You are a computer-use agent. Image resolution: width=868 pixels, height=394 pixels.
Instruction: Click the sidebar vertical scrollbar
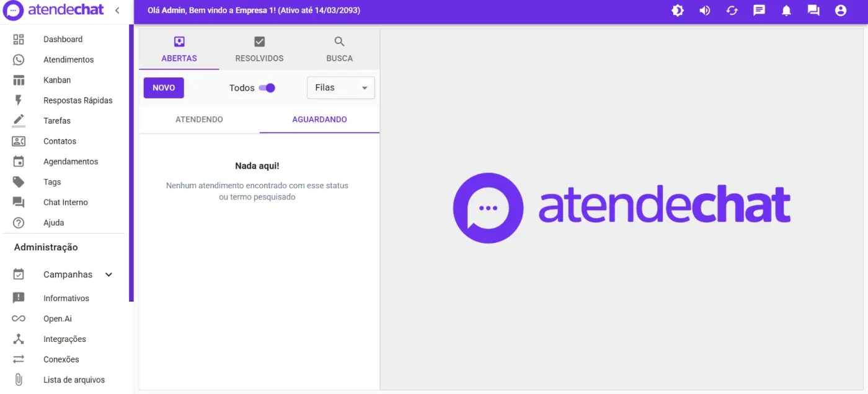pyautogui.click(x=131, y=163)
